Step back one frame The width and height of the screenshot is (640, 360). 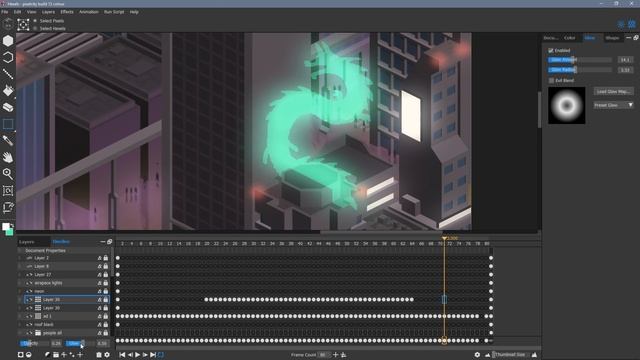(x=130, y=355)
